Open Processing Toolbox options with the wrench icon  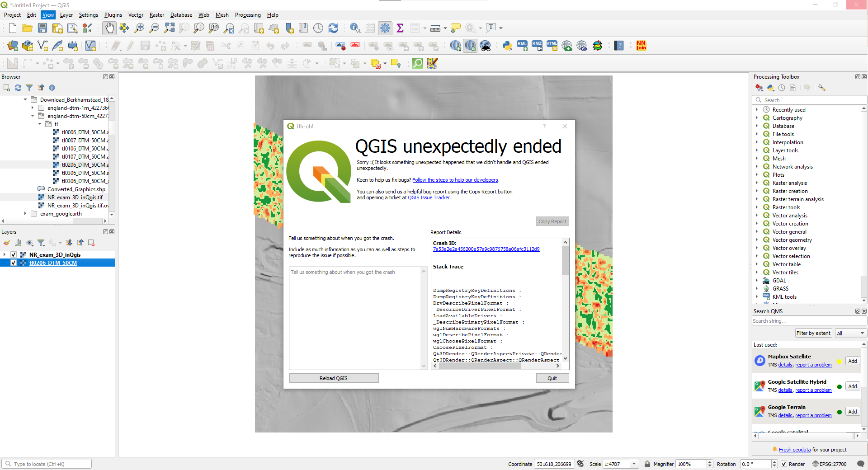[x=822, y=88]
